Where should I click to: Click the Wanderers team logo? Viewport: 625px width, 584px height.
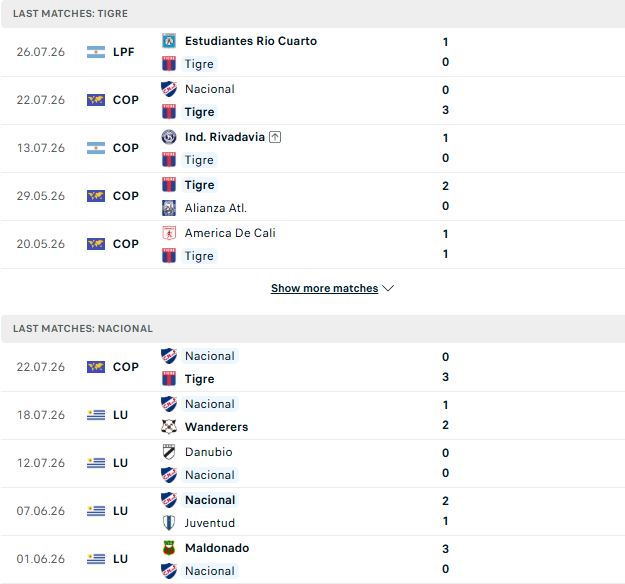(169, 427)
